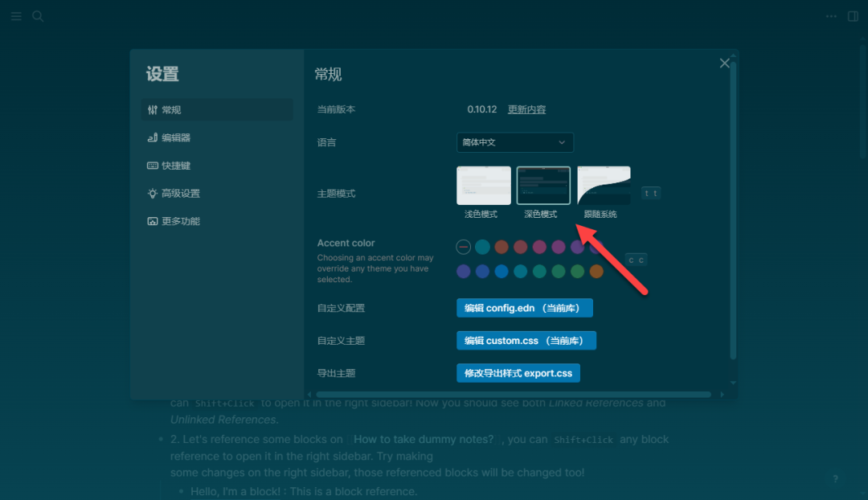The image size is (868, 500).
Task: Click the pen icon next to 编辑器
Action: click(153, 137)
